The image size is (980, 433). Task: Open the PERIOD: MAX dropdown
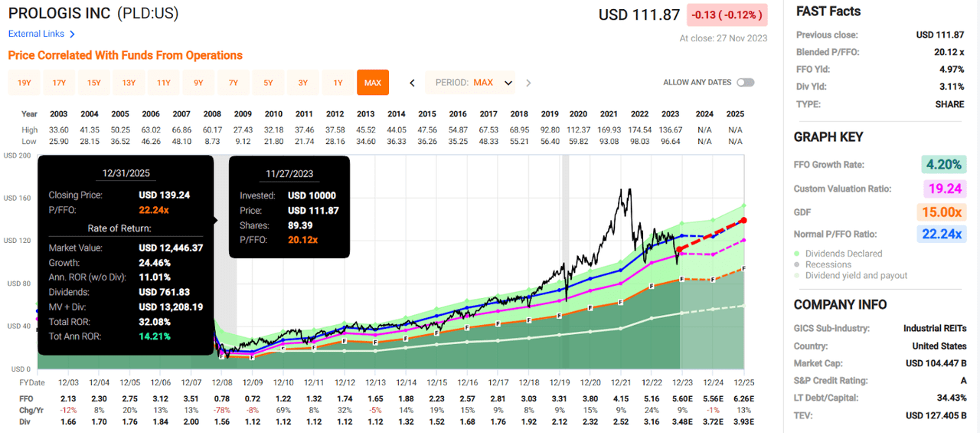(470, 82)
